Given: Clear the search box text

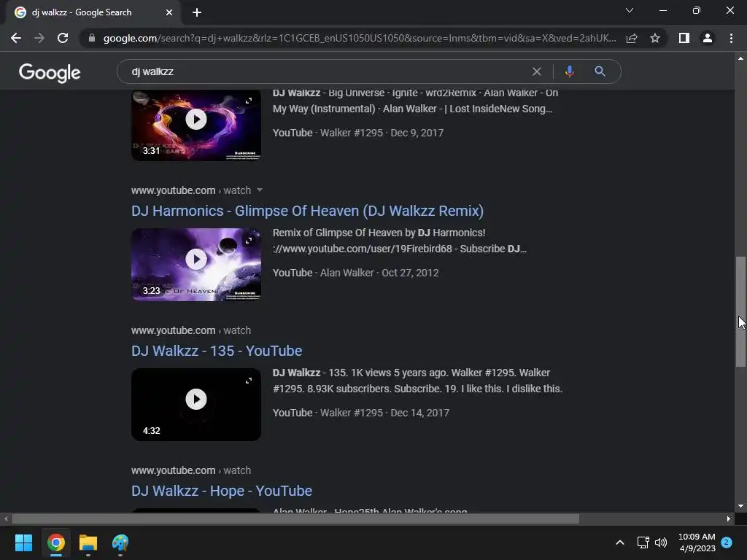Looking at the screenshot, I should click(536, 71).
